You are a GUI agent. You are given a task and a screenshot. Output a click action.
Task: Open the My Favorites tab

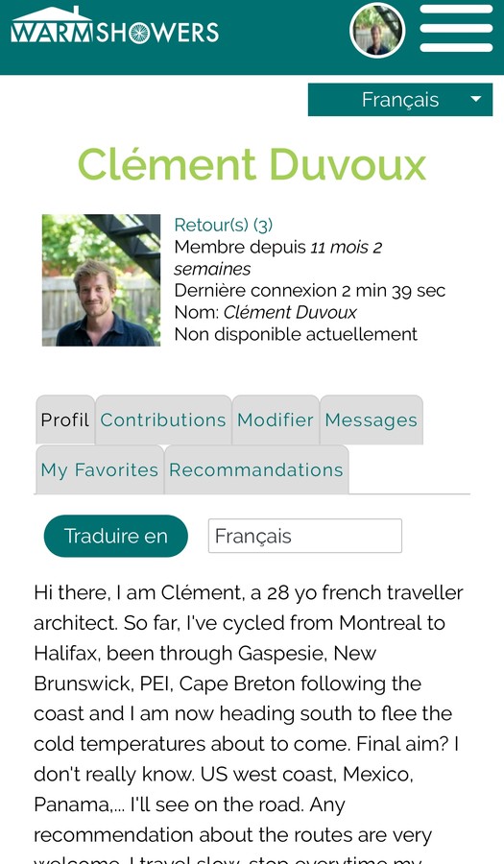click(x=100, y=469)
